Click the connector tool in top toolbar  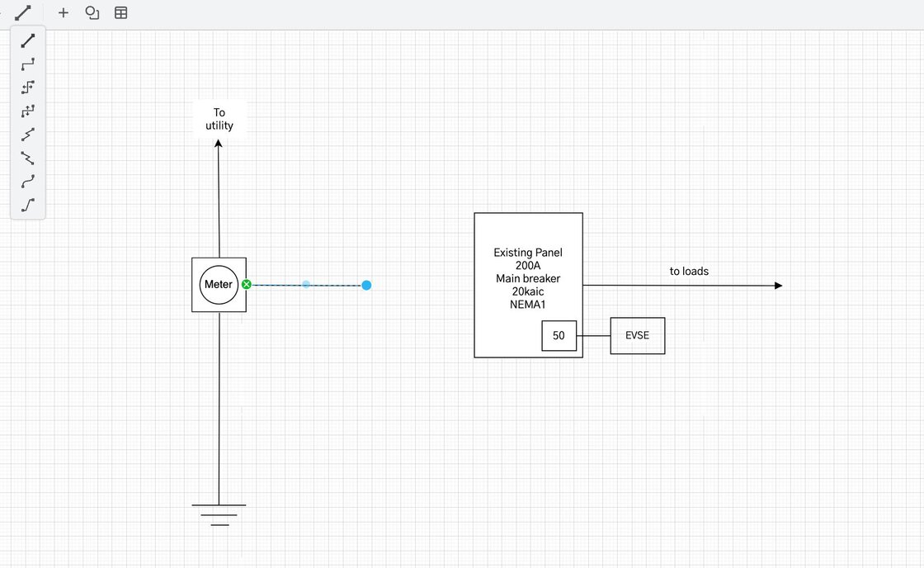[x=23, y=12]
